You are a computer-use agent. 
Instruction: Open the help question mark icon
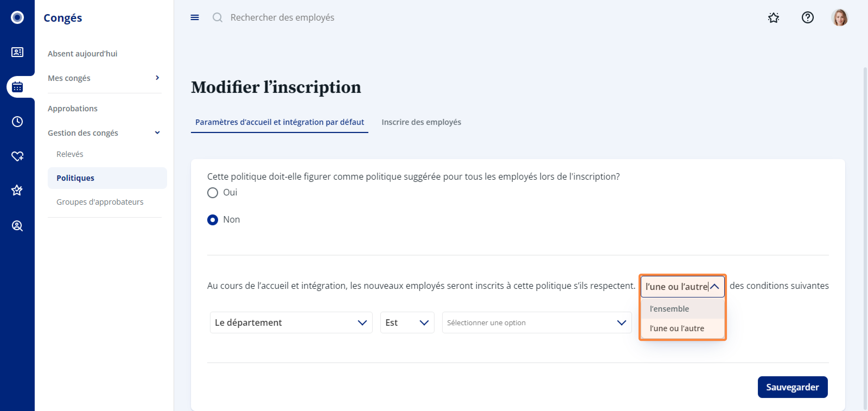click(x=808, y=18)
